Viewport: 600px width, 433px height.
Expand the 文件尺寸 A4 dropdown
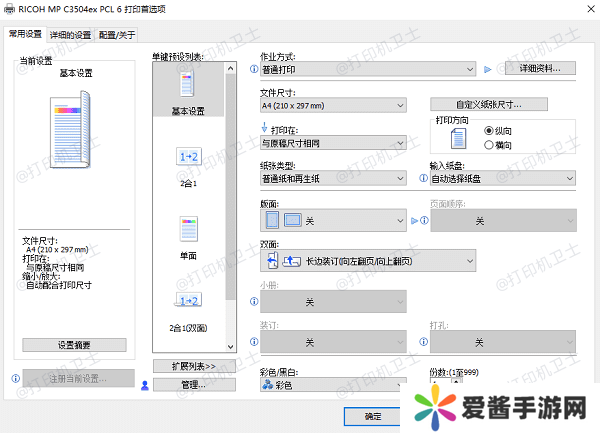(332, 105)
